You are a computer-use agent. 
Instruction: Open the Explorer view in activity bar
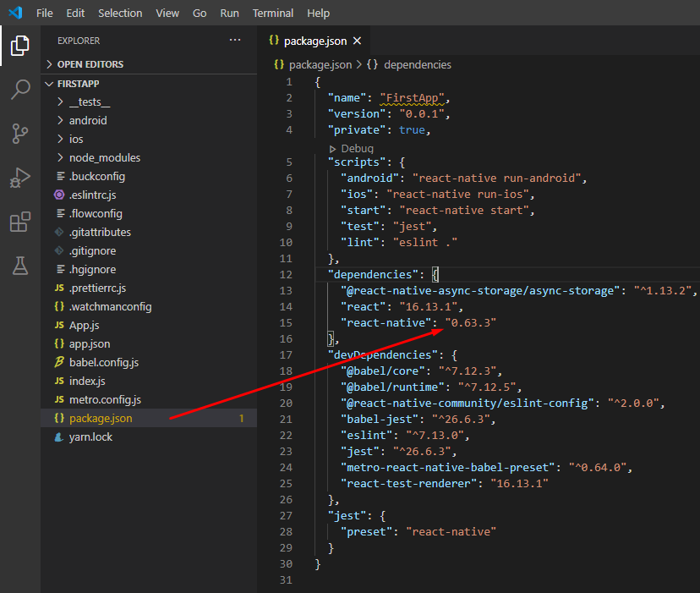coord(20,46)
